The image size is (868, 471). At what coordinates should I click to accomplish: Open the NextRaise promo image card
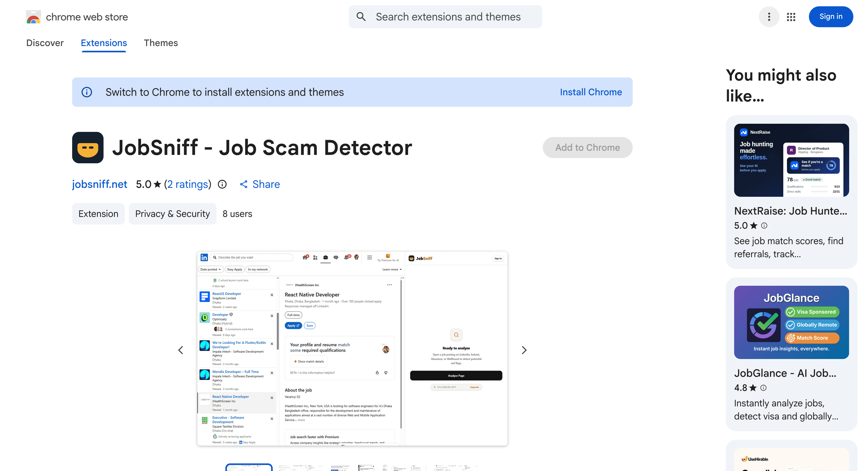tap(791, 160)
